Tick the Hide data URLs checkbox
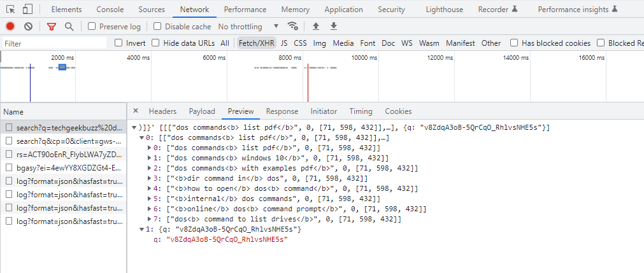Viewport: 644px width, 273px height. pos(155,43)
